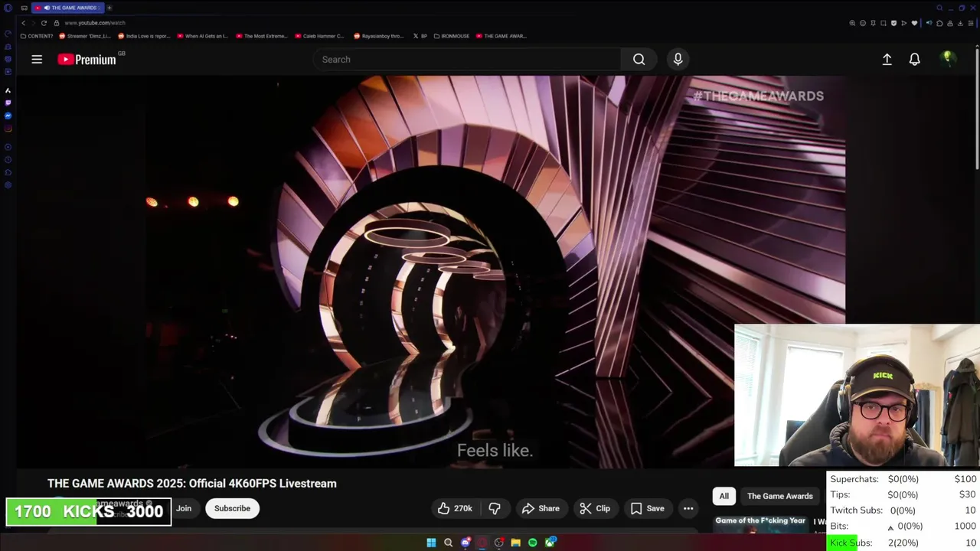Open the IRONMOUSE bookmarks folder
980x551 pixels.
[x=452, y=36]
